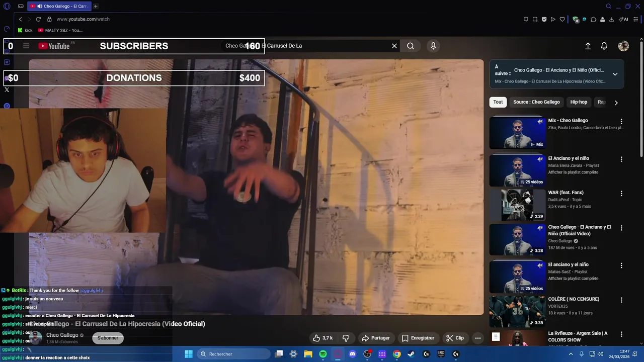The width and height of the screenshot is (644, 362).
Task: Open the YouTube account avatar menu
Action: [623, 46]
